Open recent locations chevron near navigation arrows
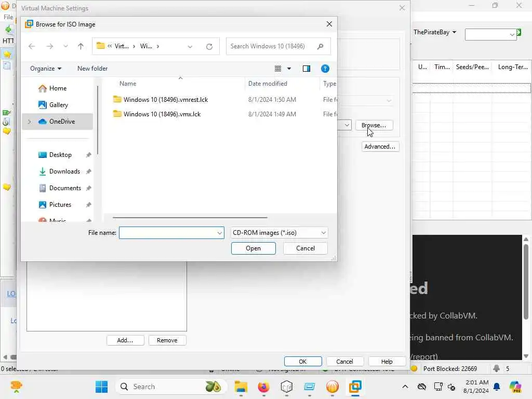Image resolution: width=532 pixels, height=399 pixels. (x=65, y=46)
